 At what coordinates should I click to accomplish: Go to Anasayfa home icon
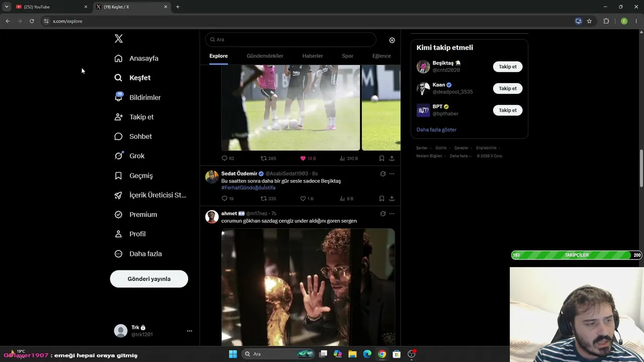coord(118,58)
